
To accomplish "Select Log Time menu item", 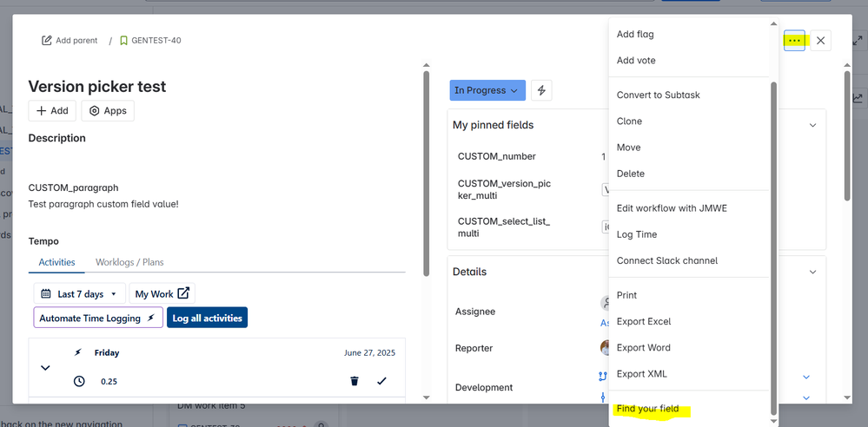I will point(689,234).
